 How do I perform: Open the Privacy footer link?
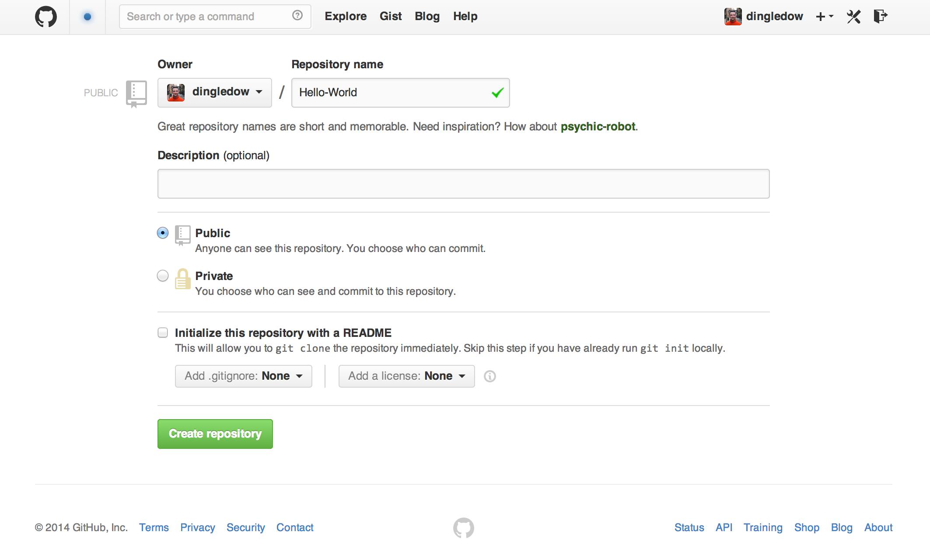[198, 528]
